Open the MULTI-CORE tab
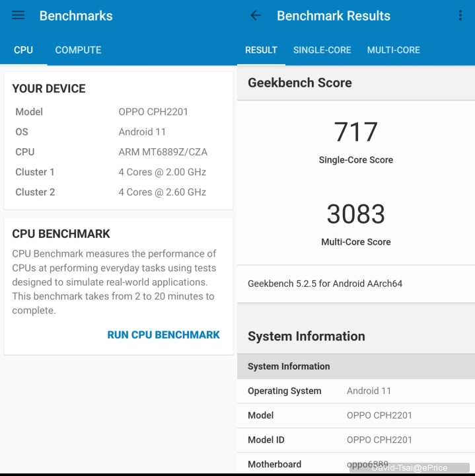This screenshot has width=475, height=476. 393,50
